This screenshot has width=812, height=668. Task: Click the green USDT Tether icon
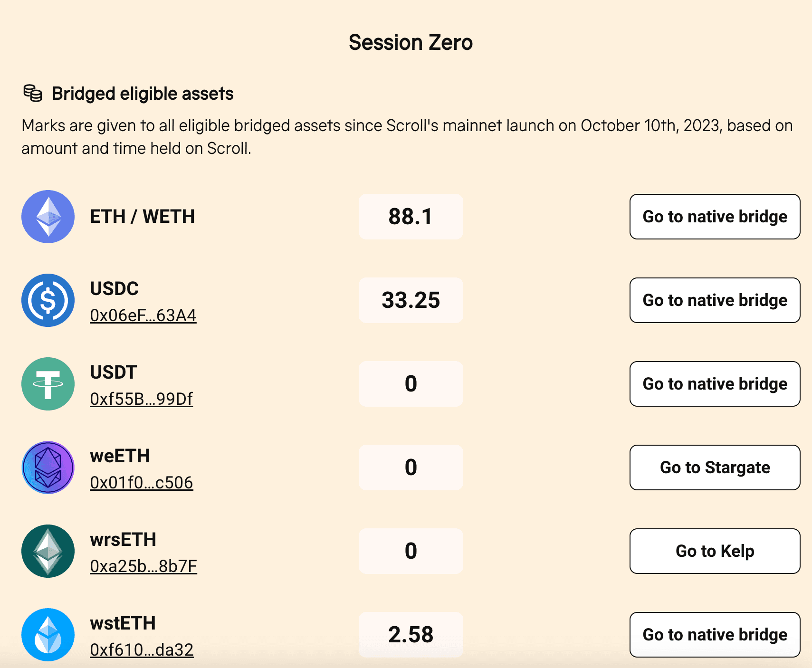pyautogui.click(x=48, y=384)
